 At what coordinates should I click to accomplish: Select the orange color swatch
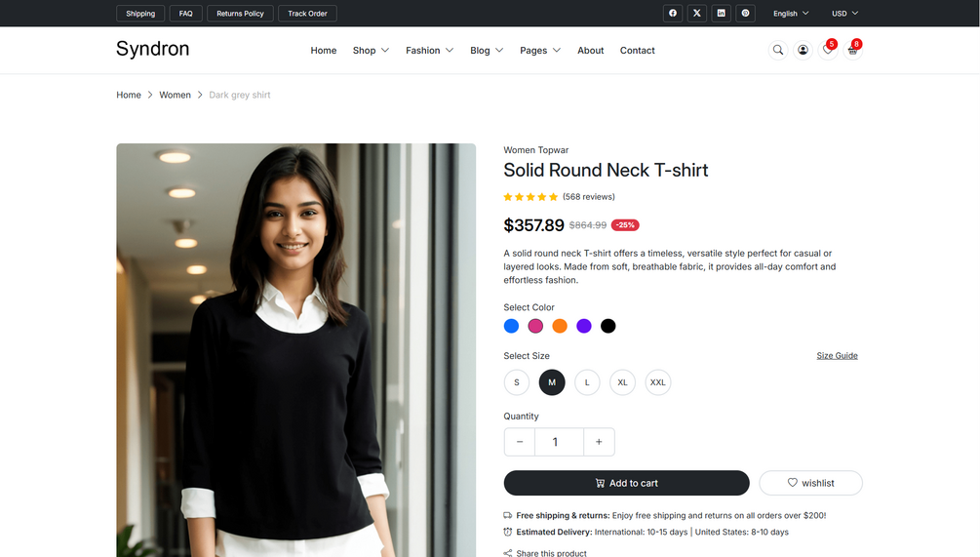[x=560, y=326]
